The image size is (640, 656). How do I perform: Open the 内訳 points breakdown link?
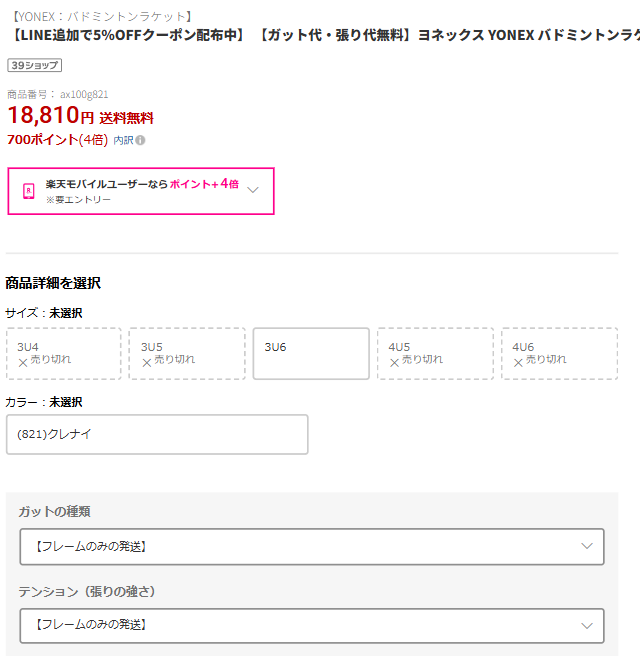click(123, 140)
